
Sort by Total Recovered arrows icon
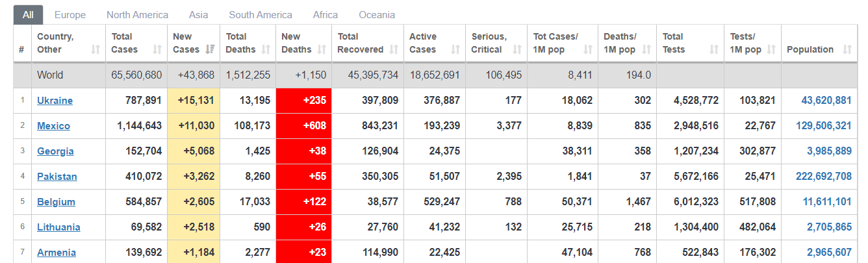pos(393,49)
